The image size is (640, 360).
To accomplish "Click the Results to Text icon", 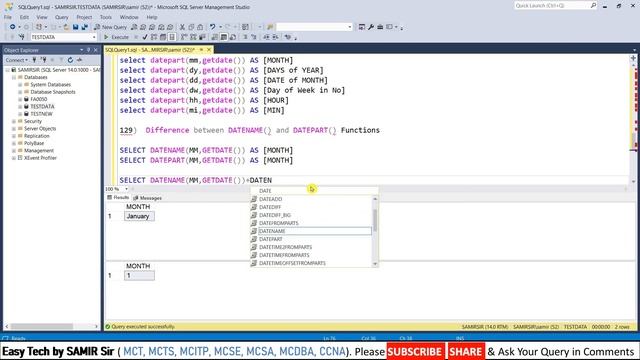I will [215, 37].
